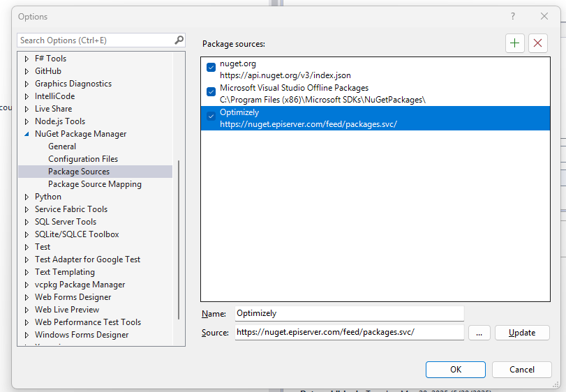Uncheck the nuget.org package source
This screenshot has width=566, height=392.
coord(211,68)
